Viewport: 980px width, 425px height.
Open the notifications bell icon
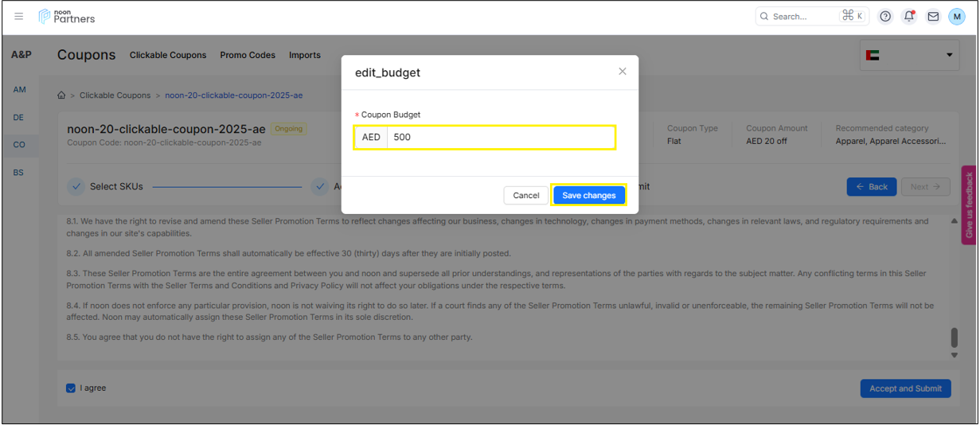point(909,16)
